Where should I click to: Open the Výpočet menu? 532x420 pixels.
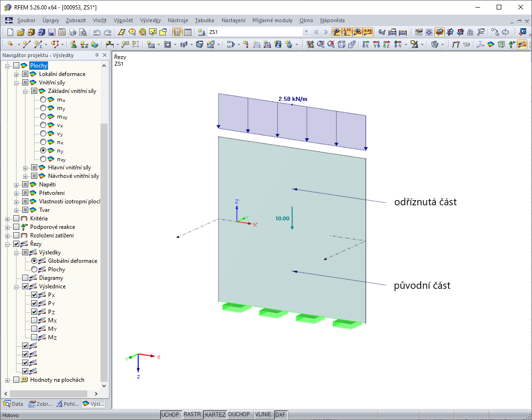click(x=123, y=20)
